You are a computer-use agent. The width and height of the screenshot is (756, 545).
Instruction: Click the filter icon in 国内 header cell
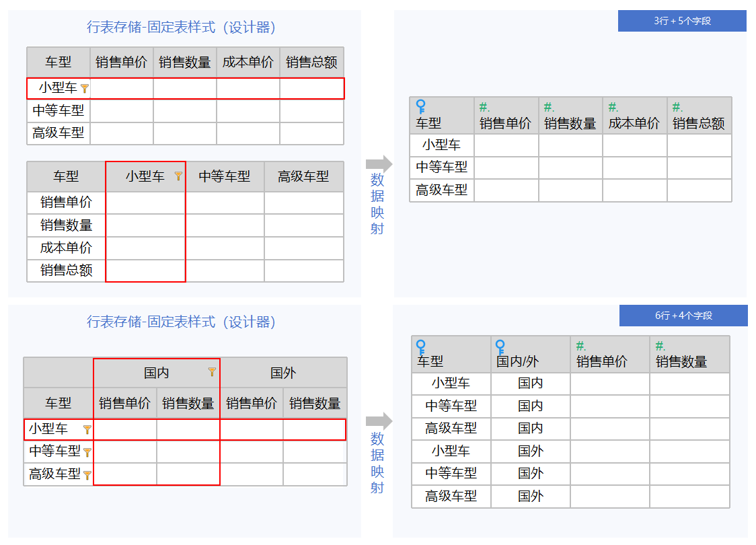[212, 372]
